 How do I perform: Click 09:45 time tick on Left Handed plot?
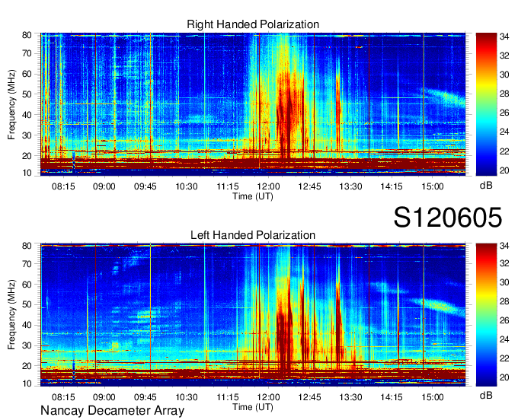[x=145, y=397]
